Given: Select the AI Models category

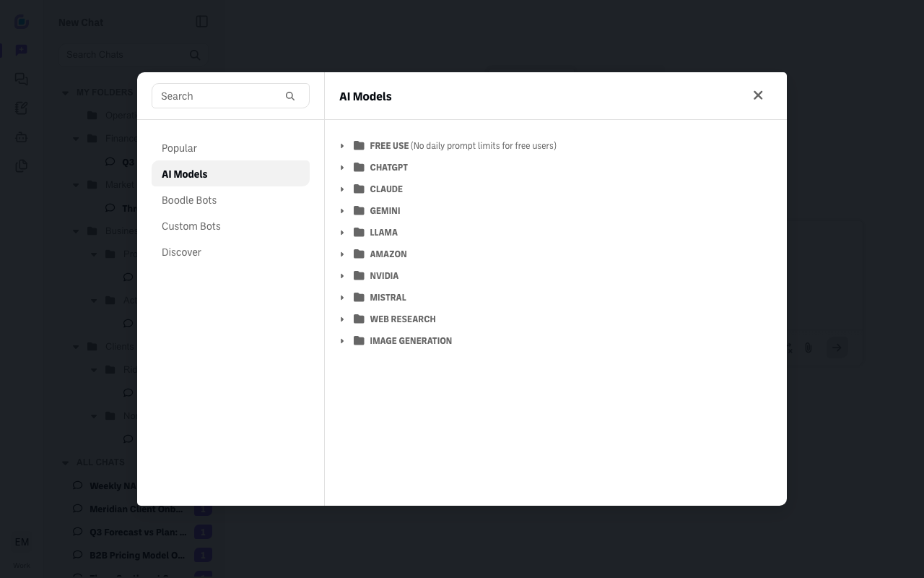Looking at the screenshot, I should (230, 174).
